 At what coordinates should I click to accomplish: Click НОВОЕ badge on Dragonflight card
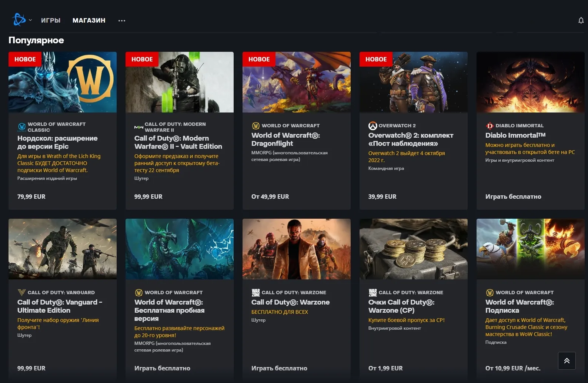click(x=259, y=59)
